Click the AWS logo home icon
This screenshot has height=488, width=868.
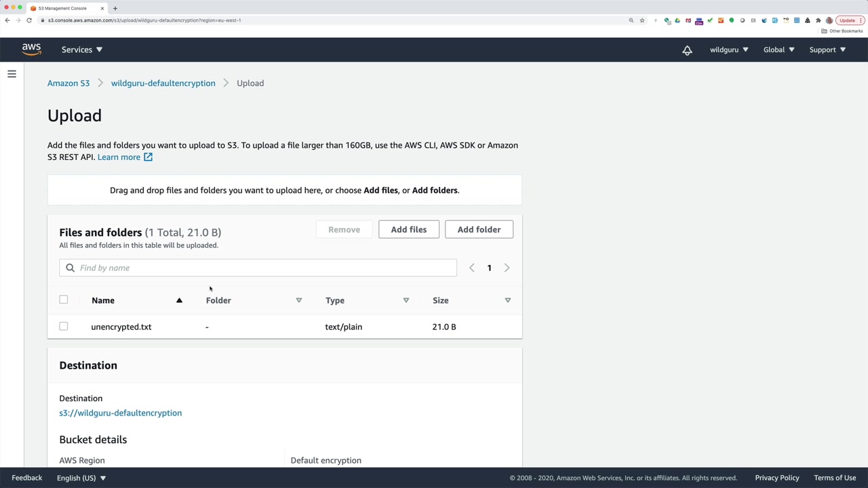pos(31,49)
